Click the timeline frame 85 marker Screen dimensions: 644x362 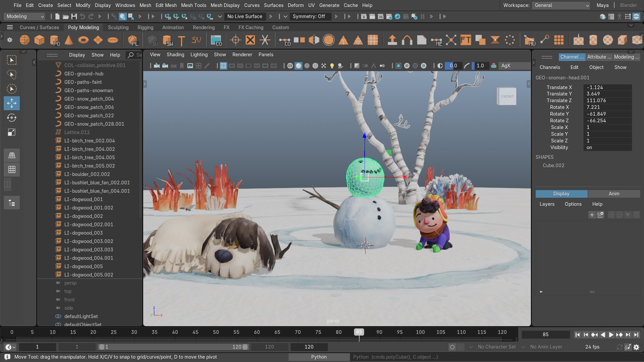[359, 332]
